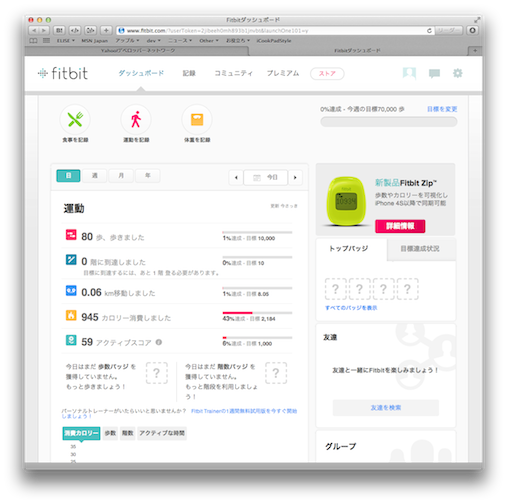Click the log food fork-and-knife icon

click(75, 120)
